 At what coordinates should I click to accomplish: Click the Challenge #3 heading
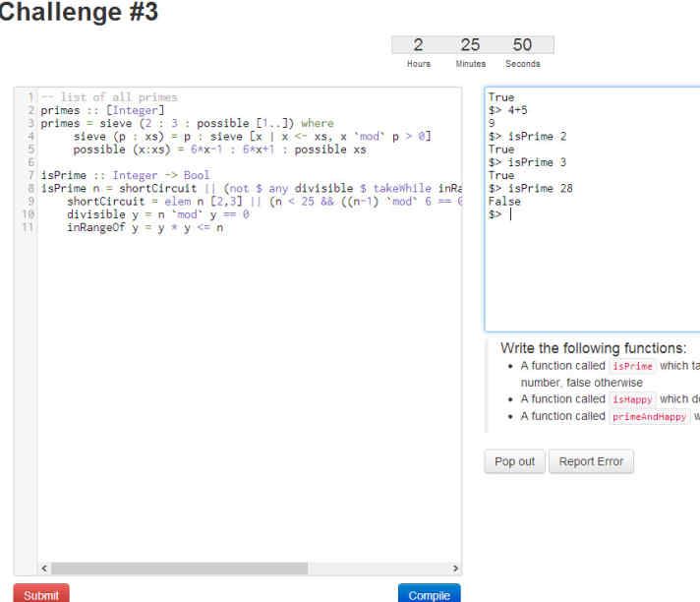(x=79, y=12)
